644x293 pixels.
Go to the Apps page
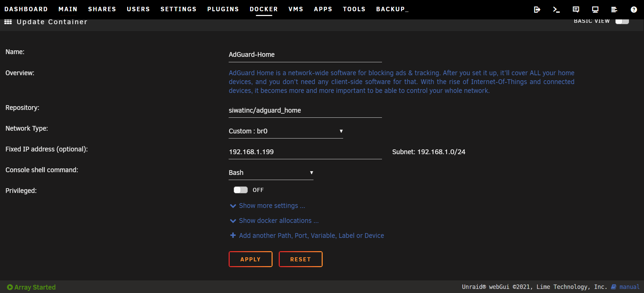pyautogui.click(x=323, y=9)
